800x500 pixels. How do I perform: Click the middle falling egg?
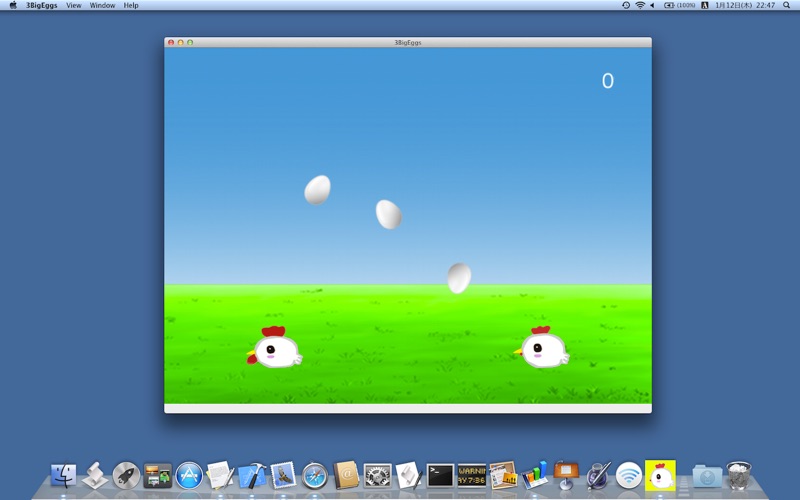click(x=388, y=214)
